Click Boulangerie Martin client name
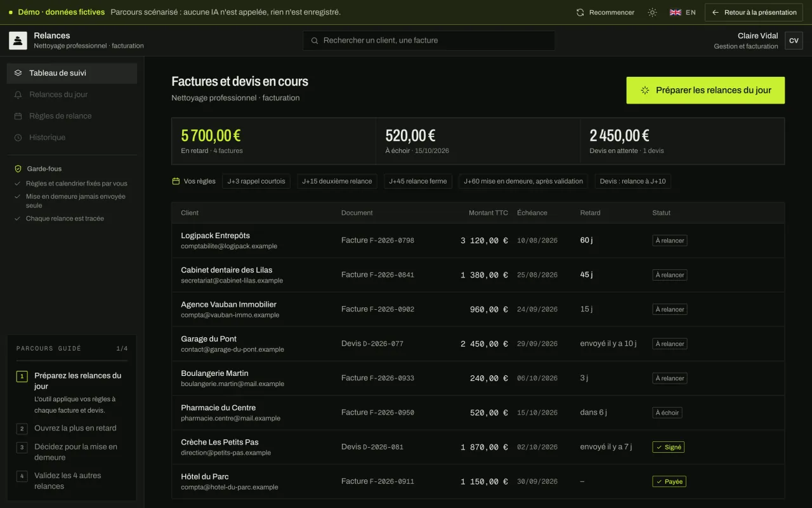The height and width of the screenshot is (508, 812). 214,373
